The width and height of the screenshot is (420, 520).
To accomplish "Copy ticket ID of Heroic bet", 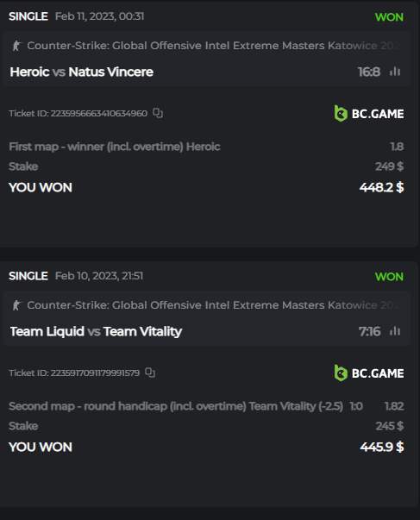I will tap(158, 114).
